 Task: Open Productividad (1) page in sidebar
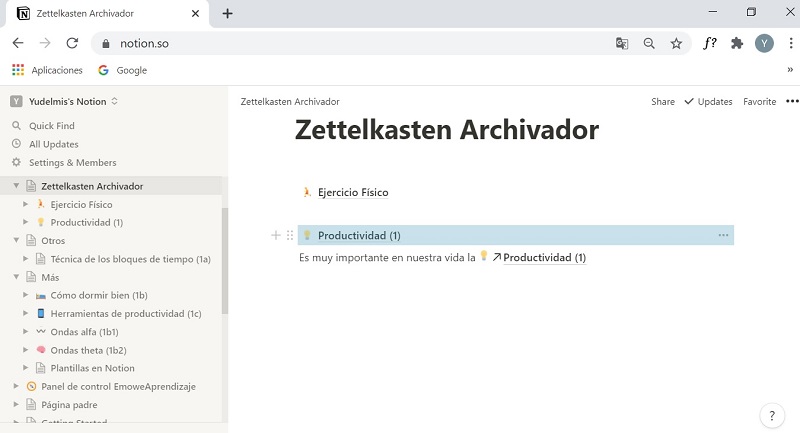coord(87,222)
